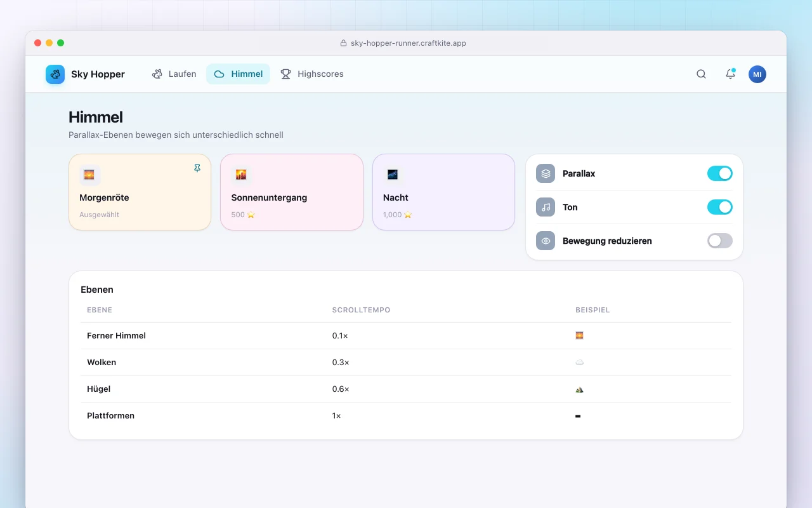Click the Wolken cloud example icon
Image resolution: width=812 pixels, height=508 pixels.
point(579,362)
